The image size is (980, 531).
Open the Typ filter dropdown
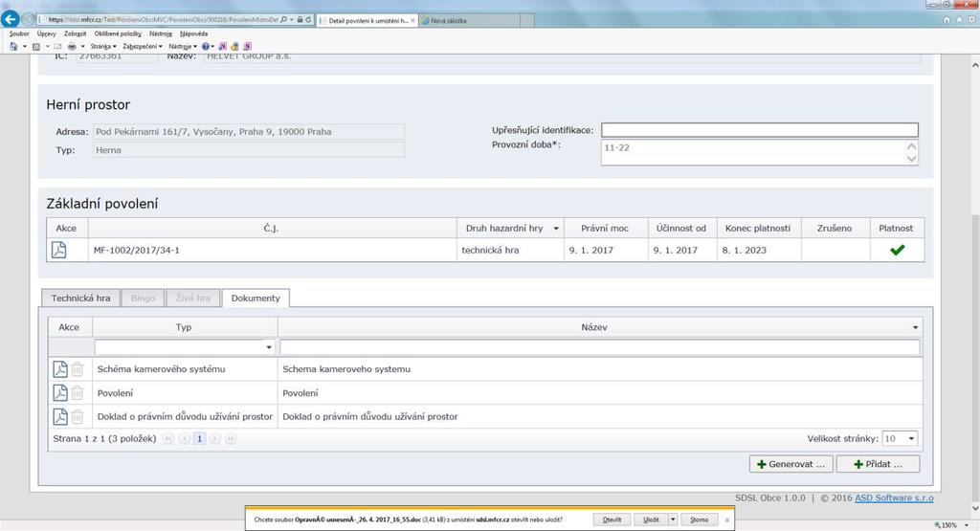click(269, 347)
